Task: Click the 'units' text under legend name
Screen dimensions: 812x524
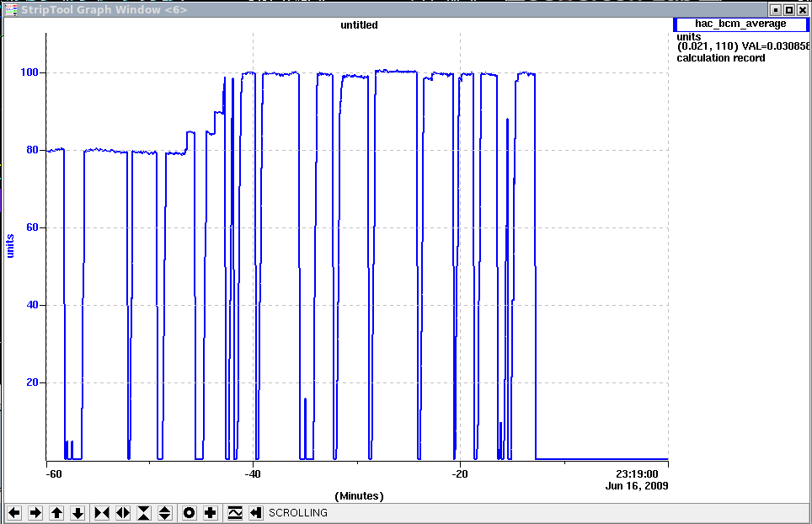Action: pyautogui.click(x=689, y=37)
